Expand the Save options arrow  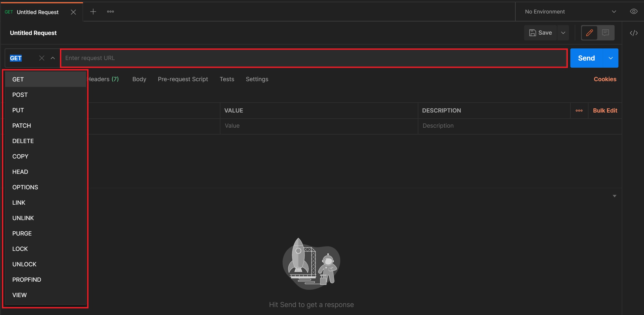coord(563,33)
